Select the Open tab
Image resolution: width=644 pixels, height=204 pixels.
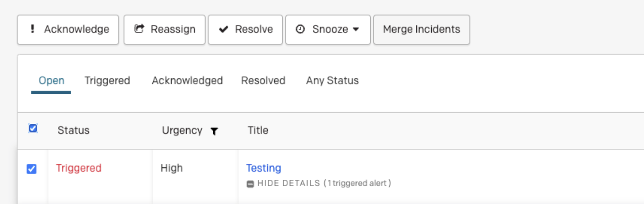[52, 81]
